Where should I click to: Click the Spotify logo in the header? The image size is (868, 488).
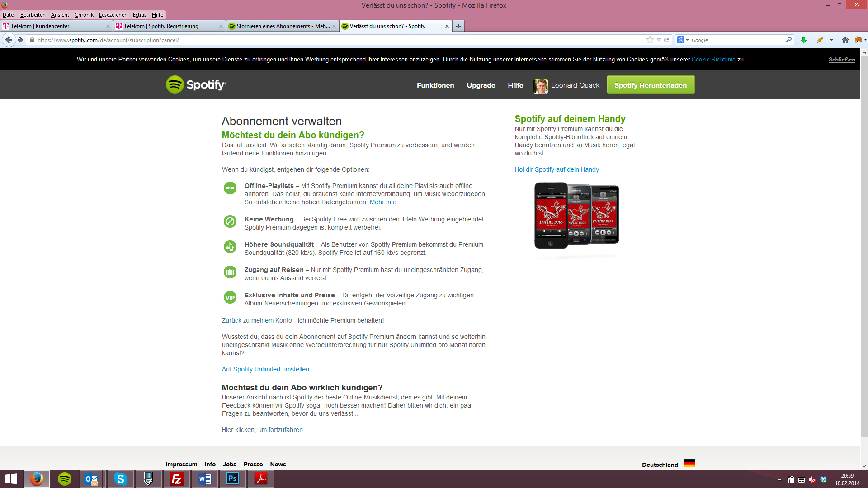196,84
